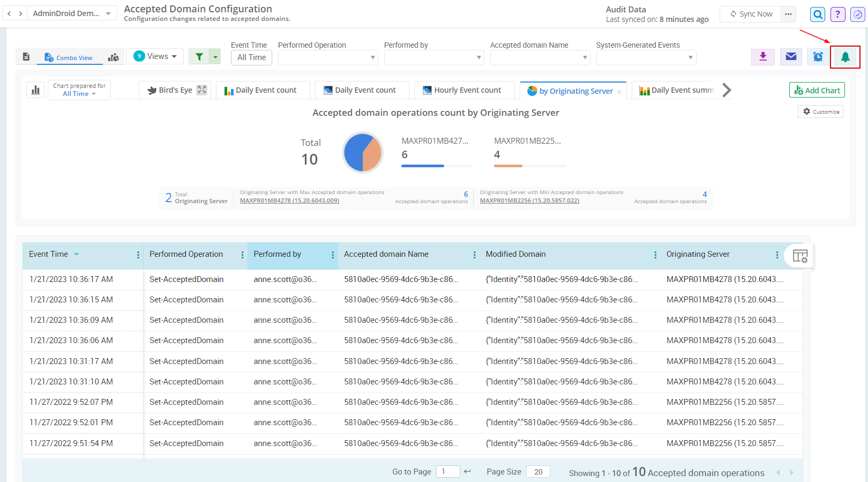Open the MAXPR01MB4278 server link
The width and height of the screenshot is (868, 482).
(289, 201)
